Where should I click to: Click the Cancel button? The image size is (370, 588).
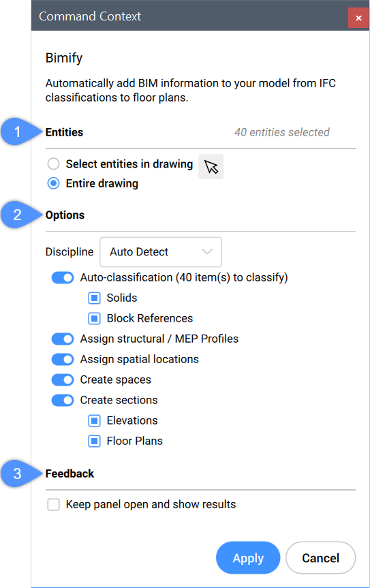(x=320, y=557)
